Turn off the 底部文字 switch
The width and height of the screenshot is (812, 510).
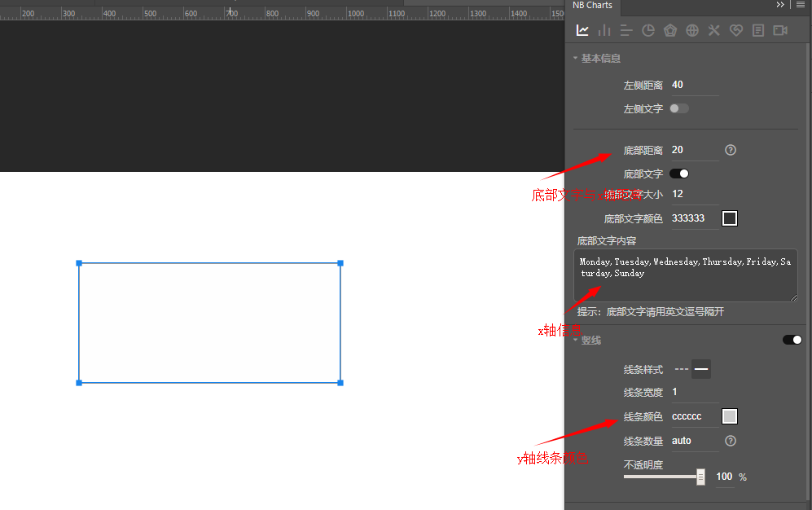point(679,174)
